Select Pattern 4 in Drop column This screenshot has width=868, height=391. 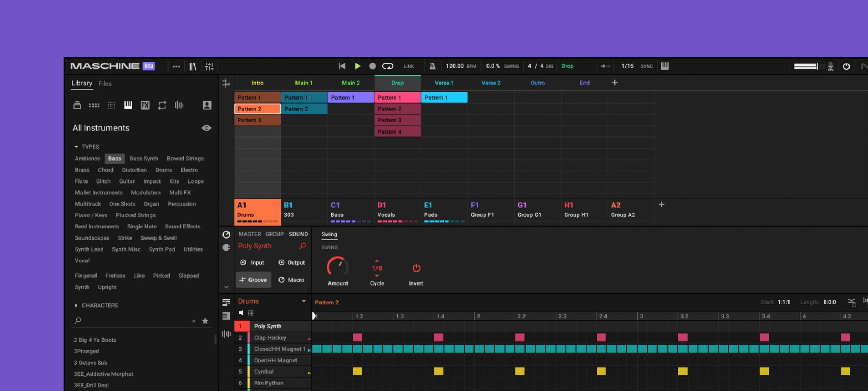(397, 131)
